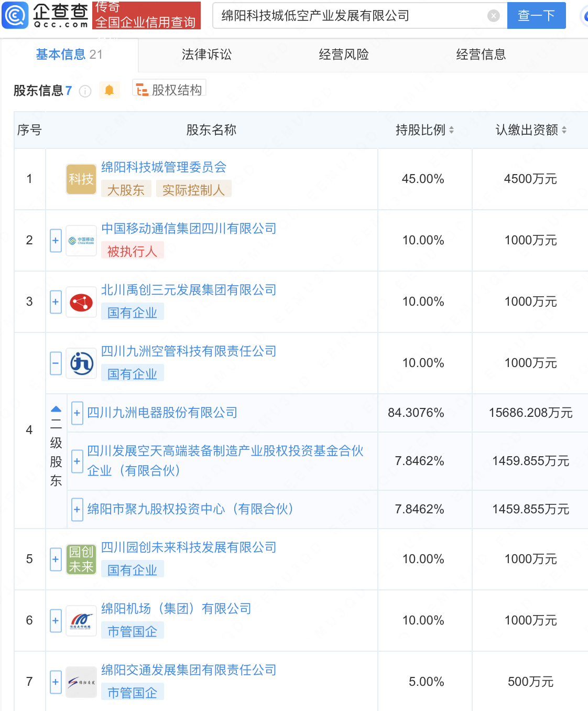Click the 84.3076% shareholding value
Viewport: 588px width, 711px height.
click(416, 413)
